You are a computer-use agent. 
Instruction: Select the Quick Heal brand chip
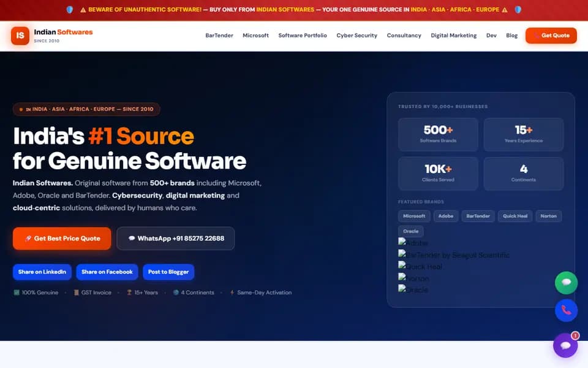tap(515, 217)
